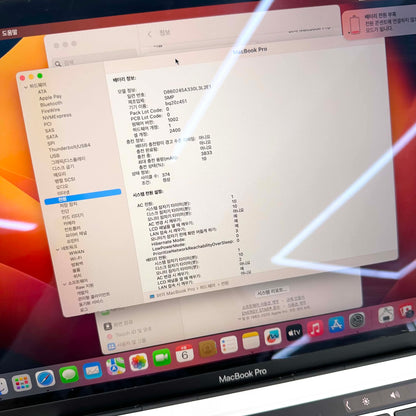Open Messages in the Dock
Image resolution: width=416 pixels, height=416 pixels.
tap(69, 375)
